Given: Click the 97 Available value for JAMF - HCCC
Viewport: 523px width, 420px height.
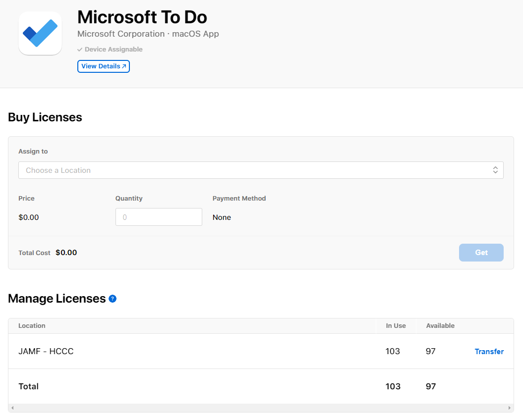Looking at the screenshot, I should click(x=431, y=351).
